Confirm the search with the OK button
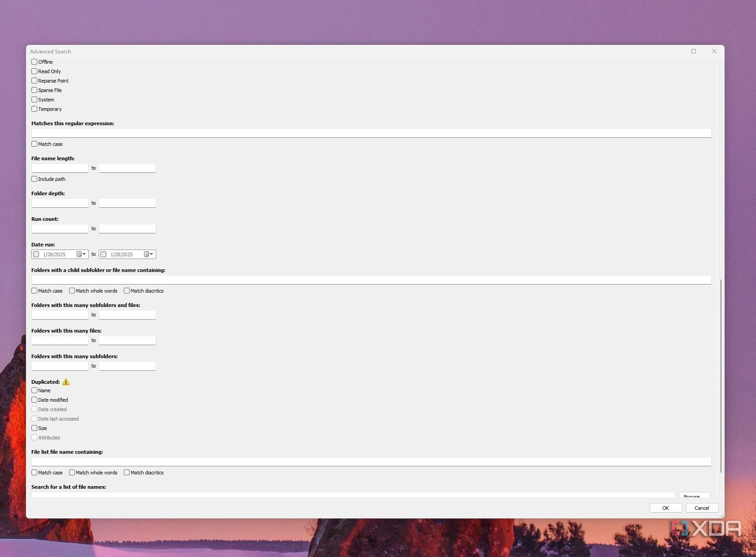 point(666,508)
